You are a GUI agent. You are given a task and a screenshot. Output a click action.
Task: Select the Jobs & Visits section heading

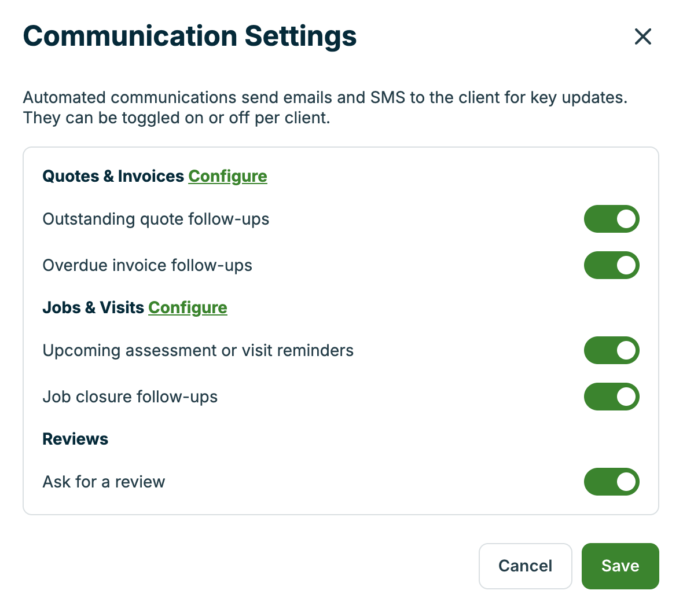coord(93,307)
